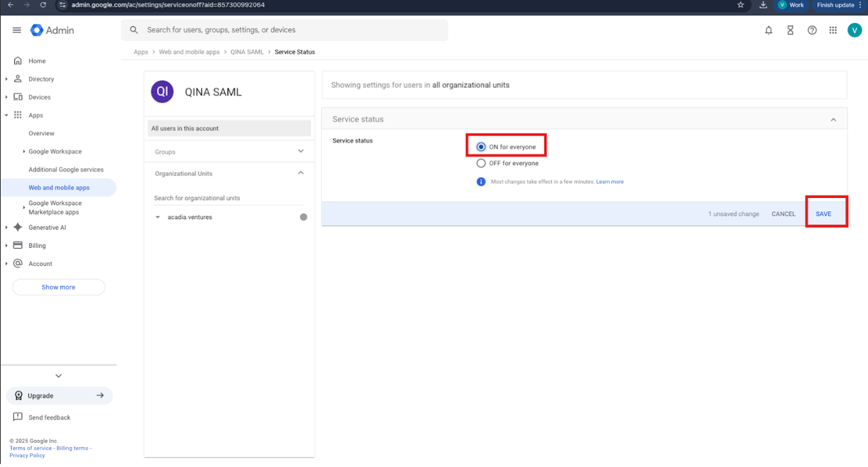This screenshot has height=467, width=868.
Task: Save the service status change
Action: coord(824,214)
